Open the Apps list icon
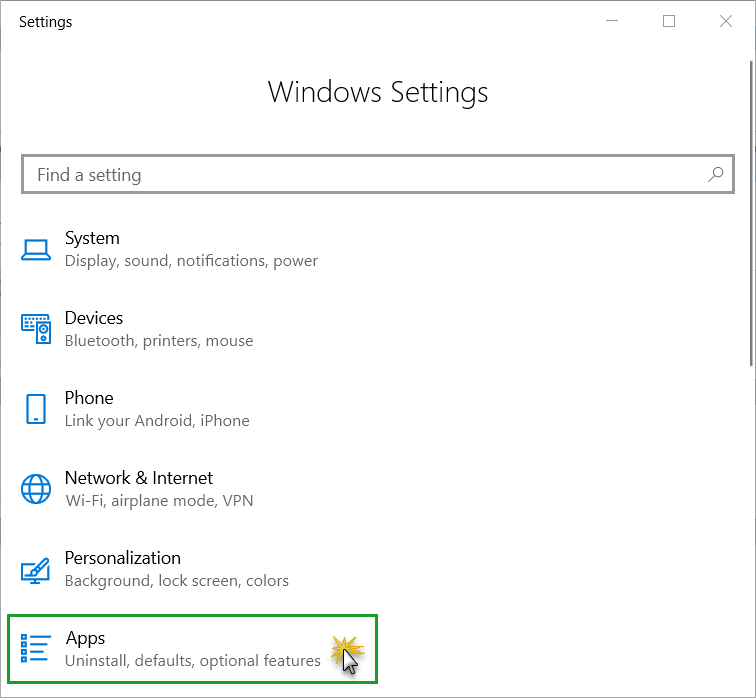 [36, 648]
